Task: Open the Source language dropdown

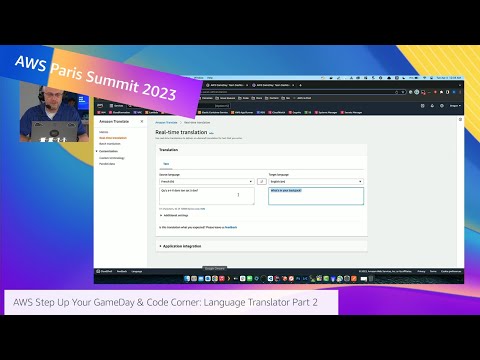Action: 207,181
